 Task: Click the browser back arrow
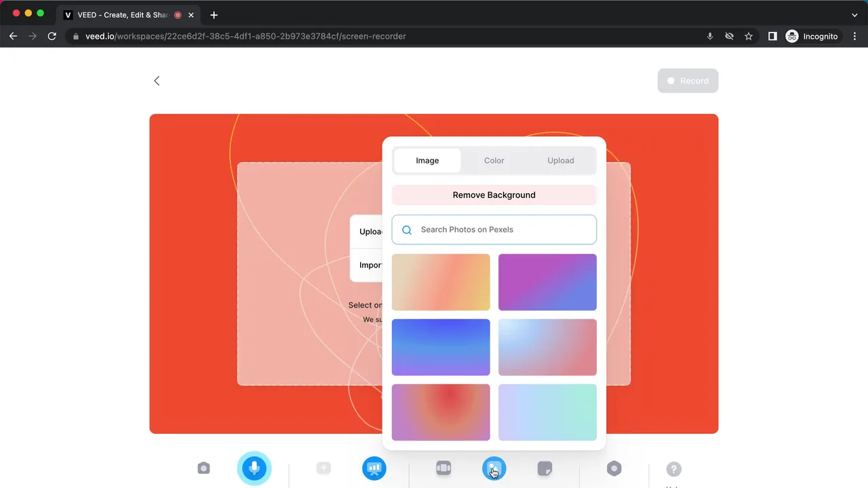(x=13, y=37)
